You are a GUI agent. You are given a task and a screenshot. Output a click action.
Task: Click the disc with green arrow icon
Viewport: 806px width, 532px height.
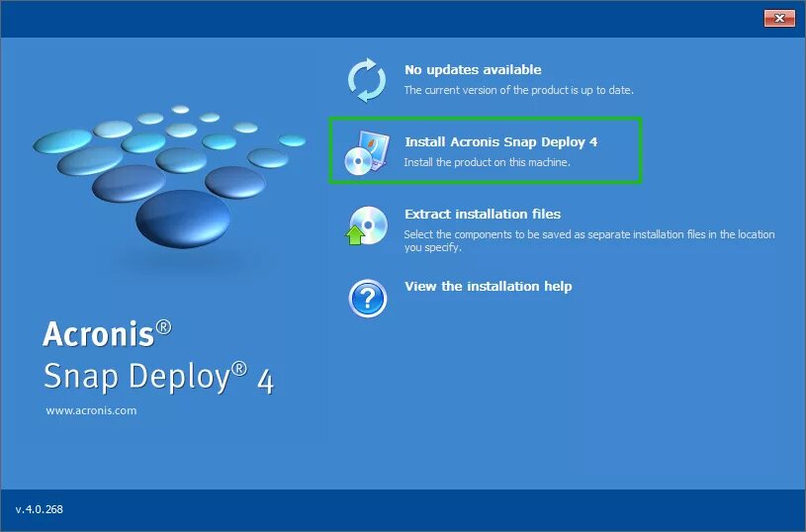tap(367, 225)
